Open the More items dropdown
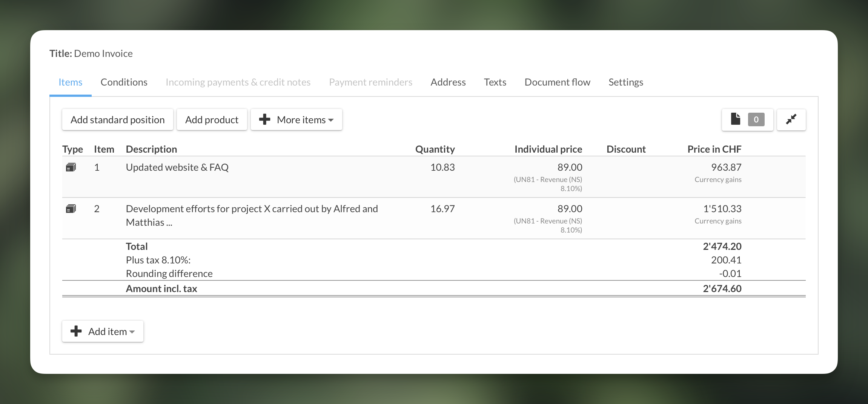This screenshot has width=868, height=404. [297, 119]
